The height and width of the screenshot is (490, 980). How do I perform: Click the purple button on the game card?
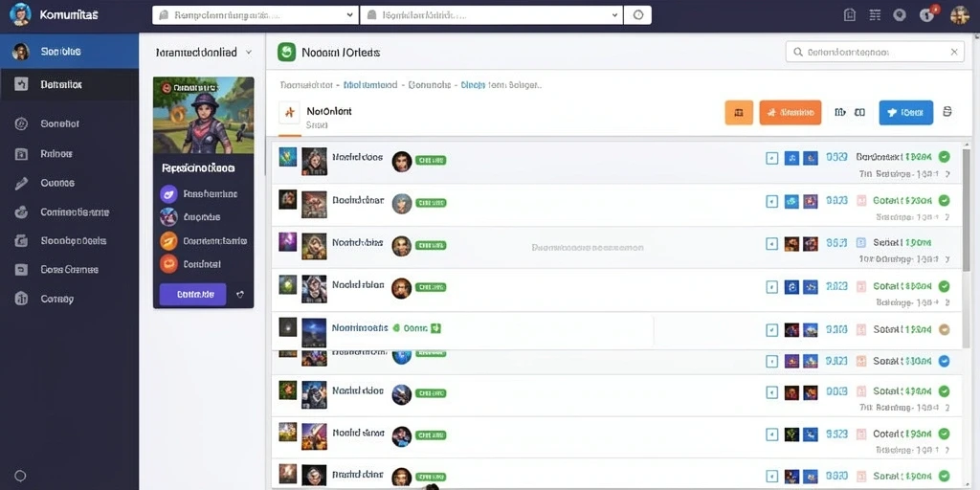click(192, 294)
